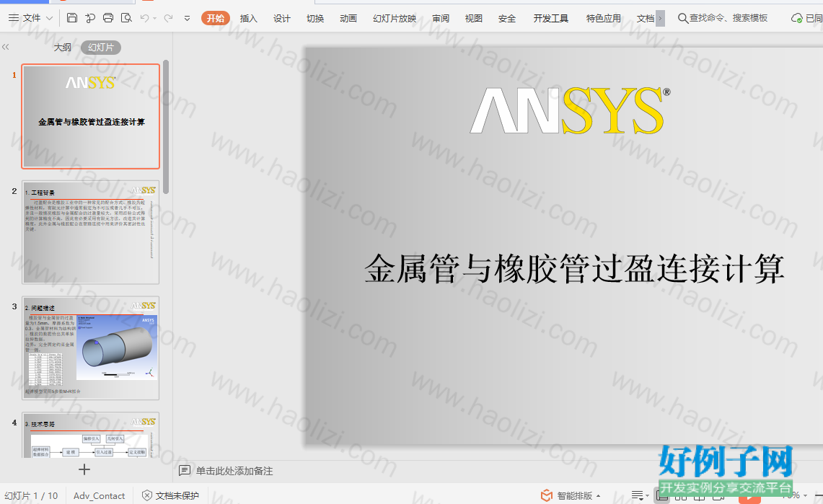Click the search commands magnifier box
Image resolution: width=823 pixels, height=504 pixels.
723,18
